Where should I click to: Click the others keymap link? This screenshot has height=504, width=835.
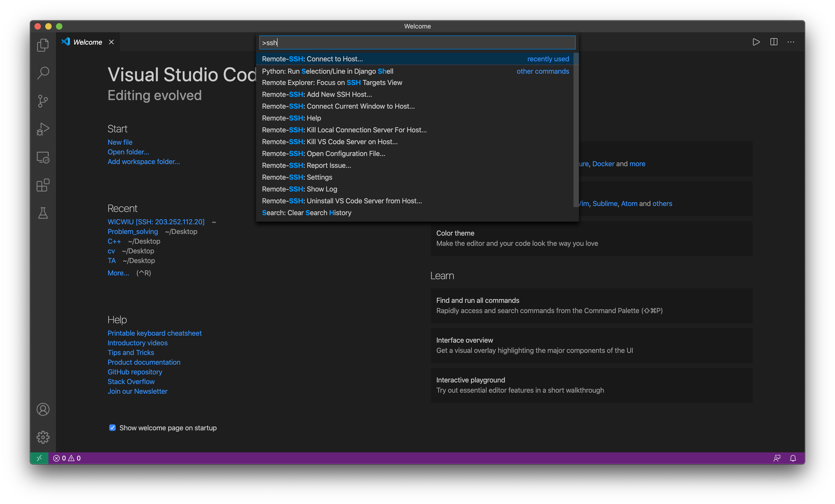pos(662,204)
